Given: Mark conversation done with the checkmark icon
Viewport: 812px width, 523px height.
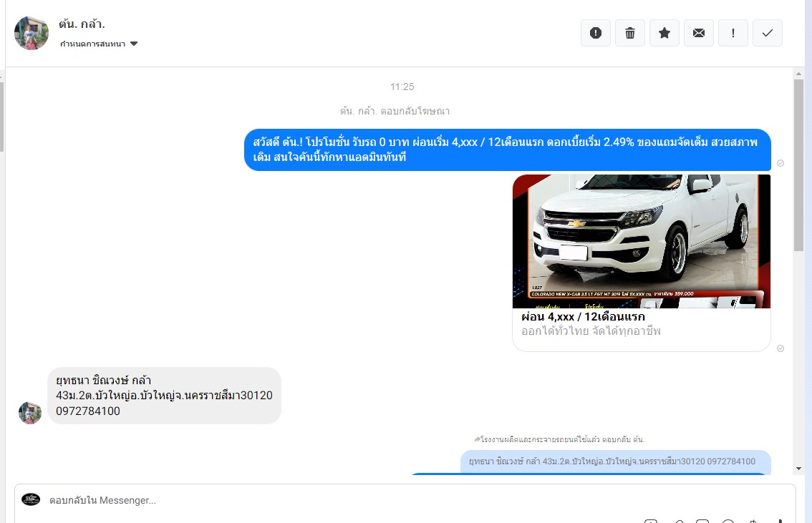Looking at the screenshot, I should coord(768,33).
